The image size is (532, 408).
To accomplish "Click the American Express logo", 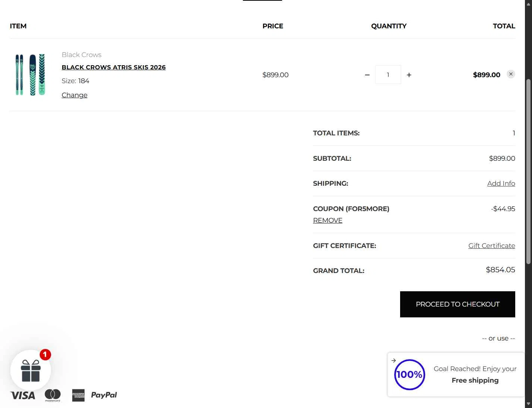I will coord(78,395).
